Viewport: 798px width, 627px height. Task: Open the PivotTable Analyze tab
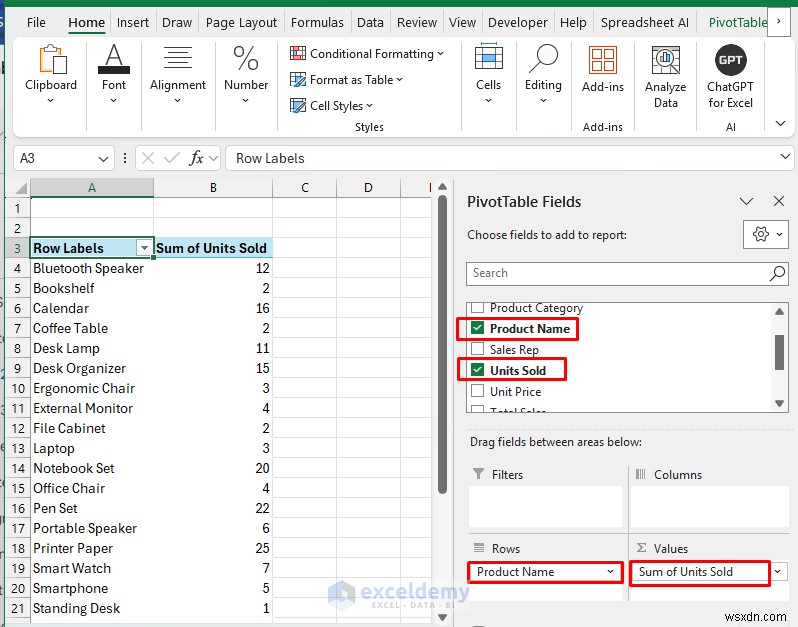(x=737, y=22)
